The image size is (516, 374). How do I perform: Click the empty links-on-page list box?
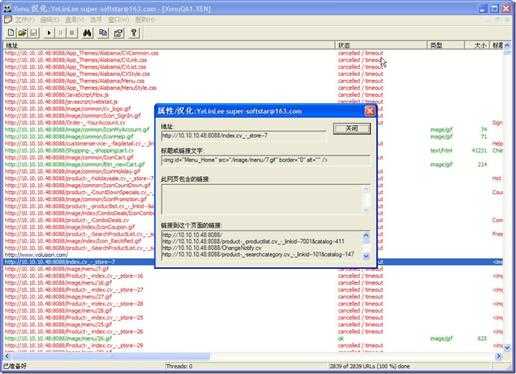coord(265,199)
